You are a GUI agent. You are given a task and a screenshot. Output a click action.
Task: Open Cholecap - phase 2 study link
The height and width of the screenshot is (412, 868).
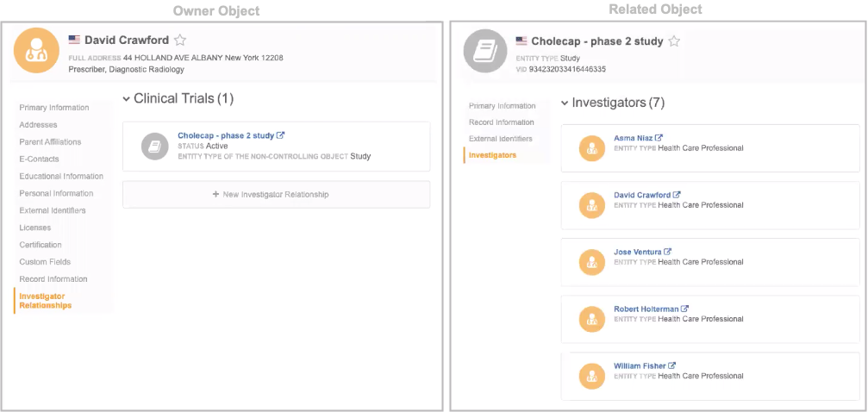[226, 135]
